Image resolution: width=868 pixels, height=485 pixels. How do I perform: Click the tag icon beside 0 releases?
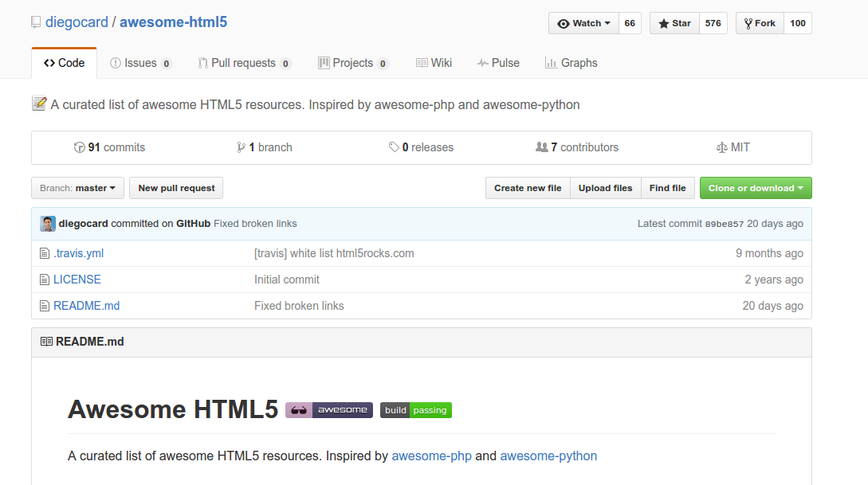pos(394,147)
